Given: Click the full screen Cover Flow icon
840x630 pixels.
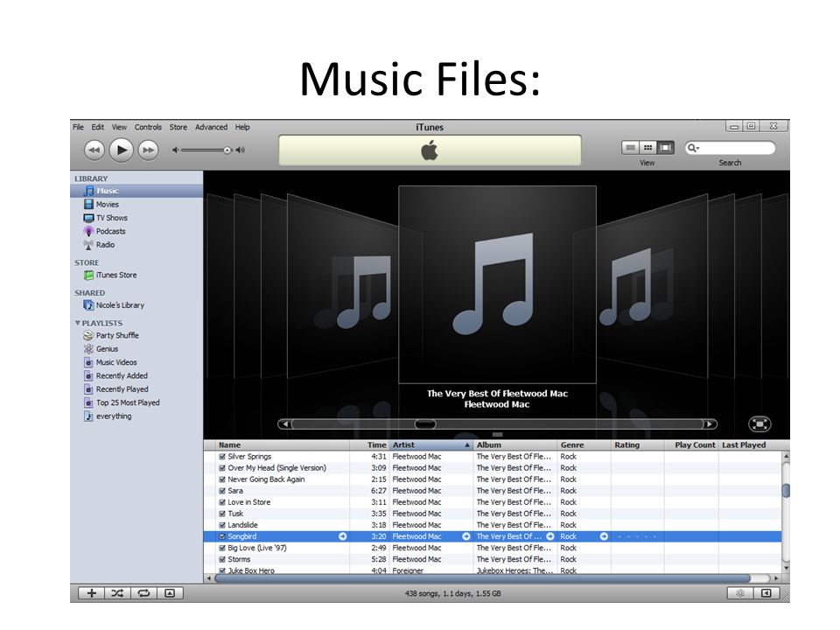Looking at the screenshot, I should click(x=759, y=424).
